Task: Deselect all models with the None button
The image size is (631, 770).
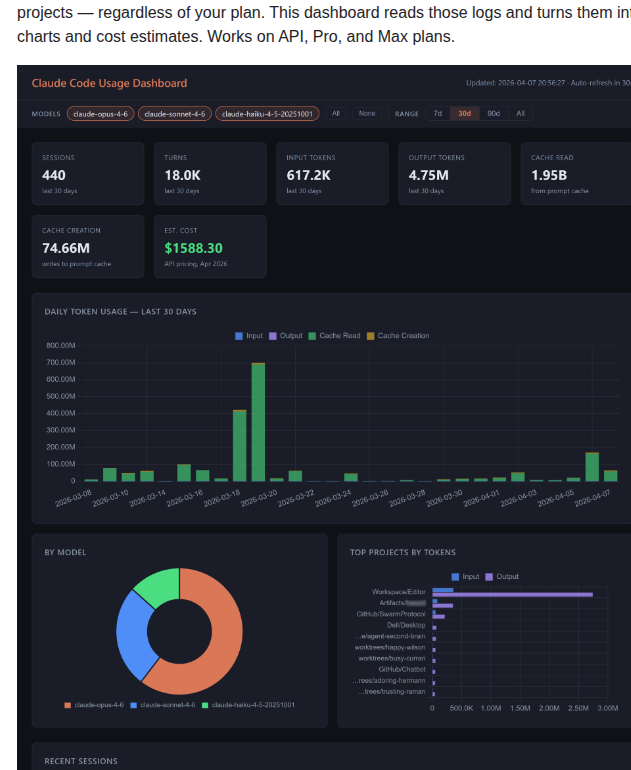Action: (x=367, y=113)
